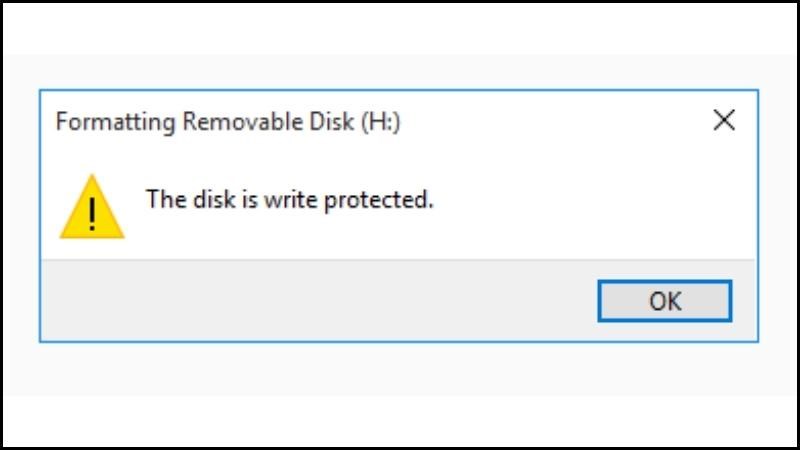Image resolution: width=800 pixels, height=450 pixels.
Task: Click the gray footer strip left of OK
Action: click(x=300, y=301)
